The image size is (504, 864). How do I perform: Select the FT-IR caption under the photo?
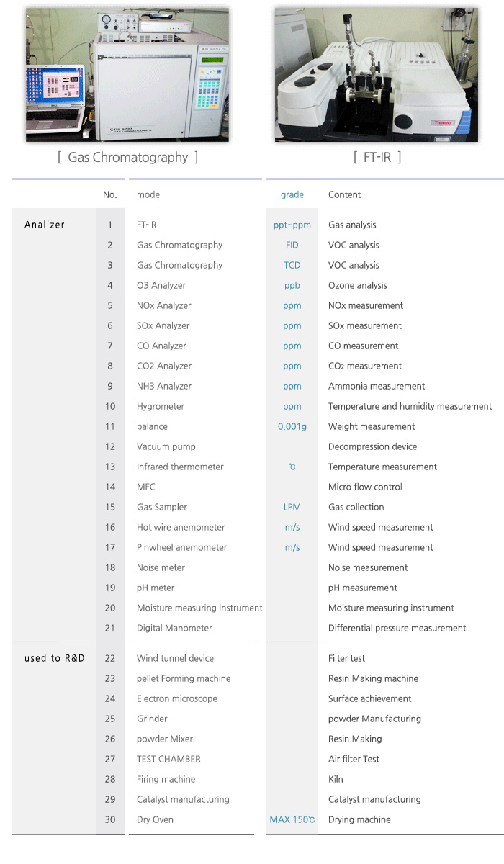[x=377, y=157]
